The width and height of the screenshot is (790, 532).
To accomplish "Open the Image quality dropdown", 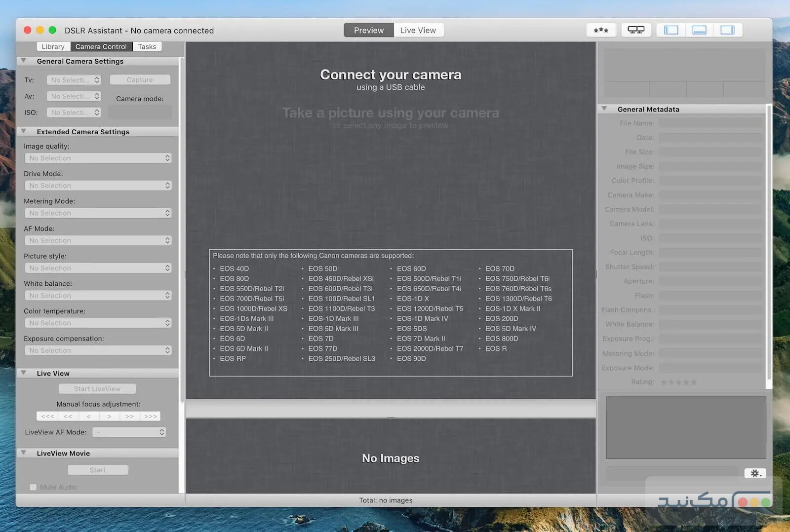I will click(x=98, y=158).
